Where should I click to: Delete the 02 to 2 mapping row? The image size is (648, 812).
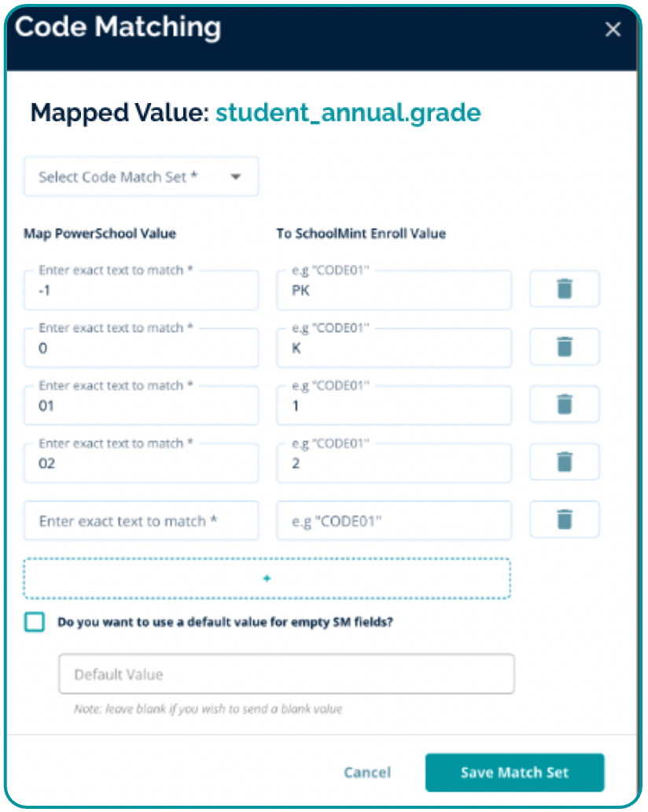564,462
